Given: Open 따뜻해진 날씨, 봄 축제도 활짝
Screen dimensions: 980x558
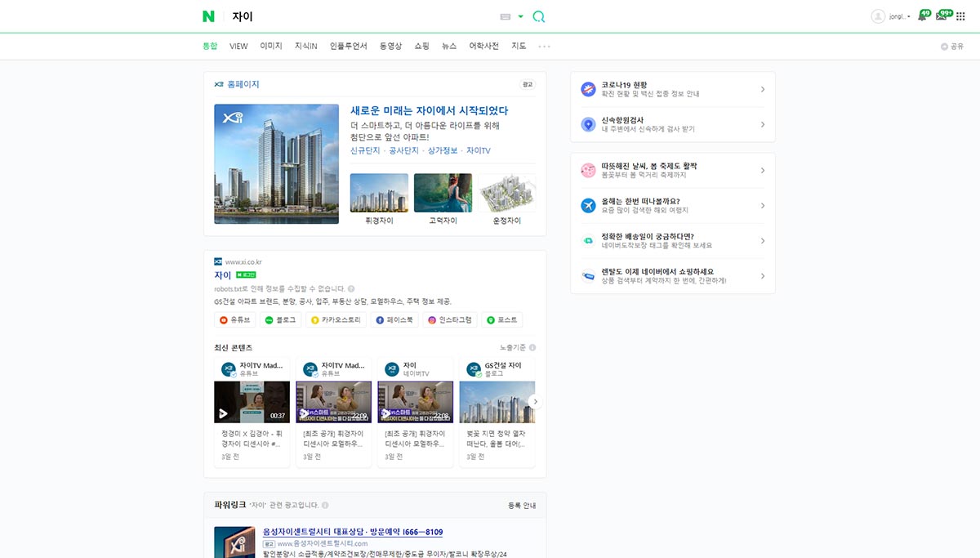Looking at the screenshot, I should [673, 171].
